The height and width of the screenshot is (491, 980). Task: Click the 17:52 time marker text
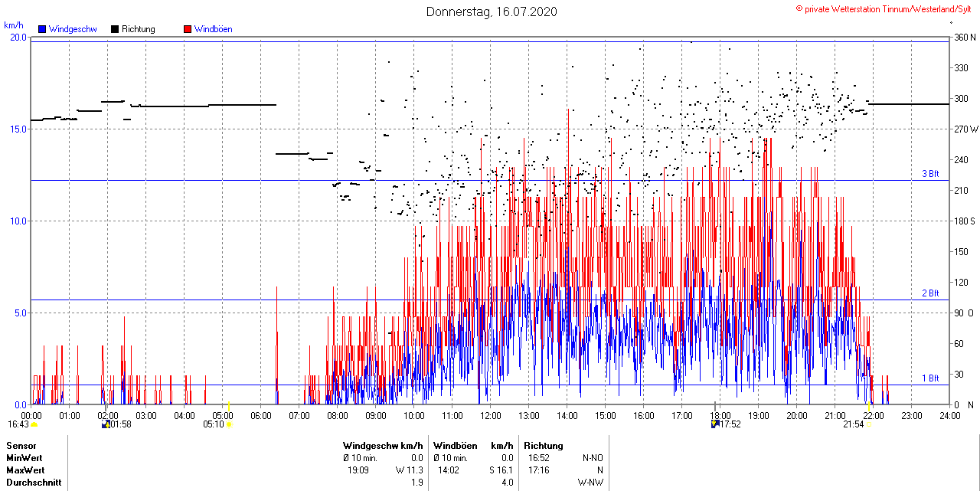click(x=730, y=424)
